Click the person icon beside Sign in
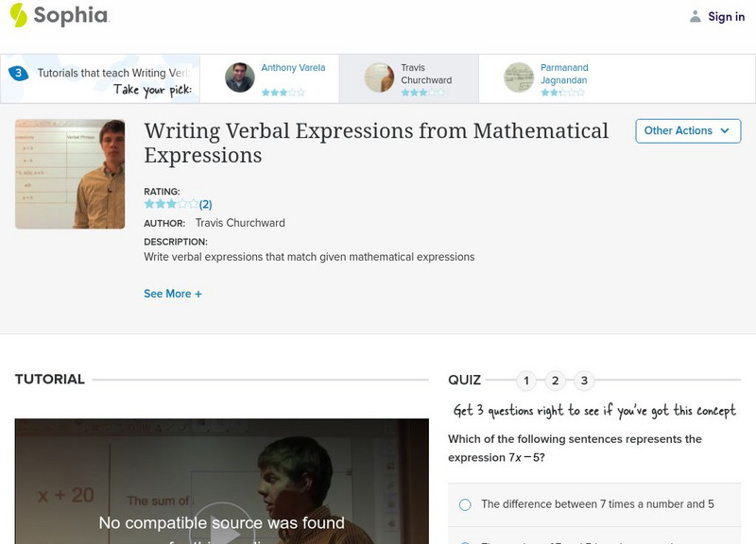 (694, 15)
